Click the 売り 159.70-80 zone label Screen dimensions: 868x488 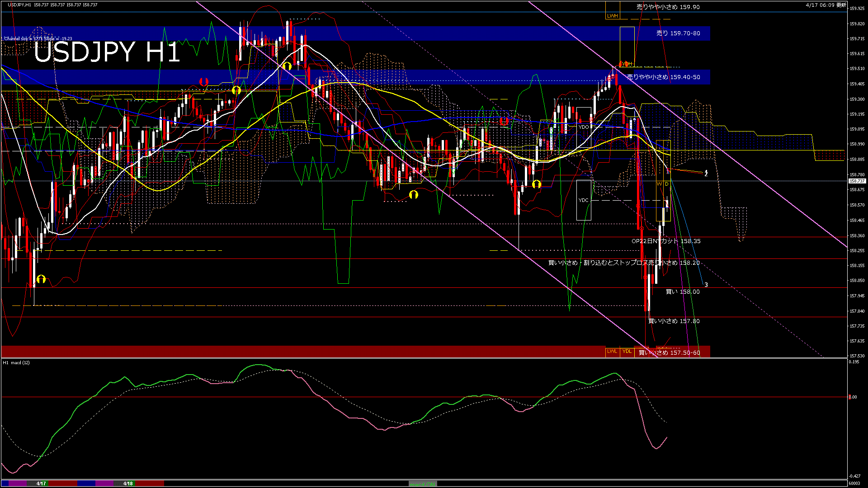click(x=678, y=33)
